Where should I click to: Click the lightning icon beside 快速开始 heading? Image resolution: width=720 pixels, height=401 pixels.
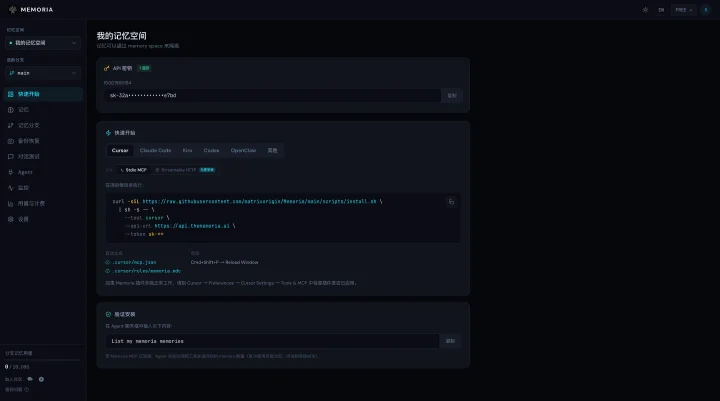(108, 133)
